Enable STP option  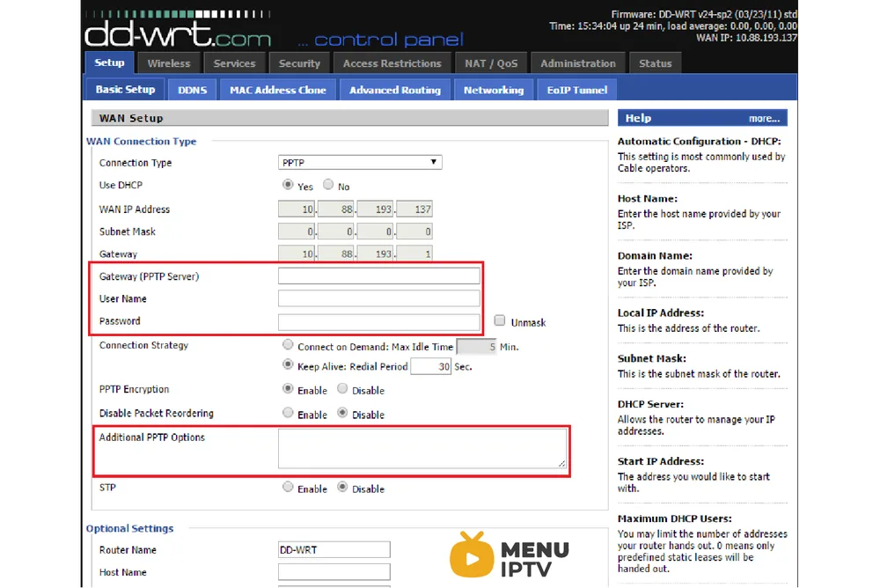[x=288, y=487]
